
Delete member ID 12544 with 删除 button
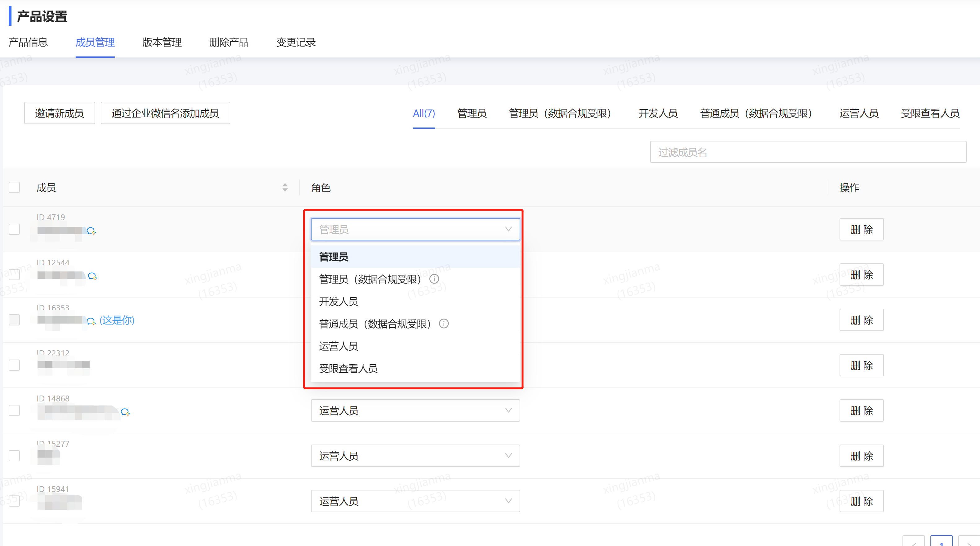862,275
